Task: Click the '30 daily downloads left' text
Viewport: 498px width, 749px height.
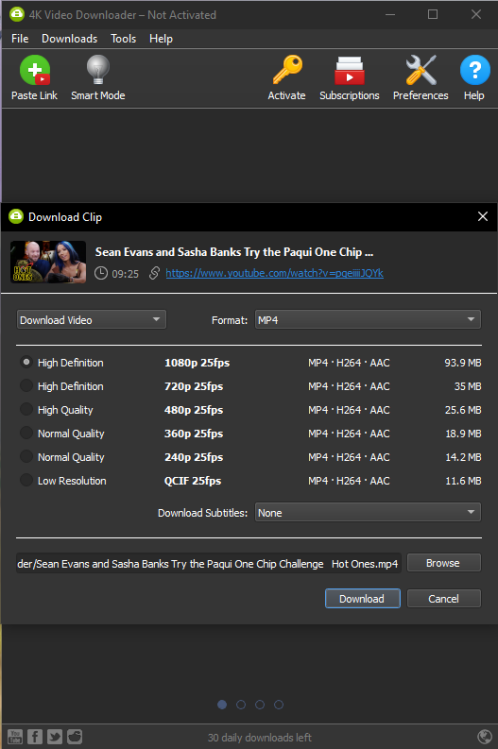Action: pyautogui.click(x=259, y=737)
